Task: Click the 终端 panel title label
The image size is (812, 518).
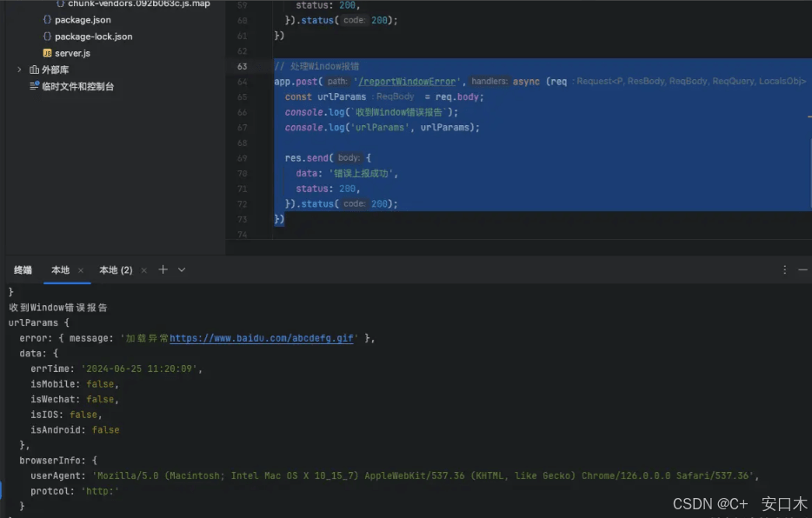Action: tap(23, 270)
